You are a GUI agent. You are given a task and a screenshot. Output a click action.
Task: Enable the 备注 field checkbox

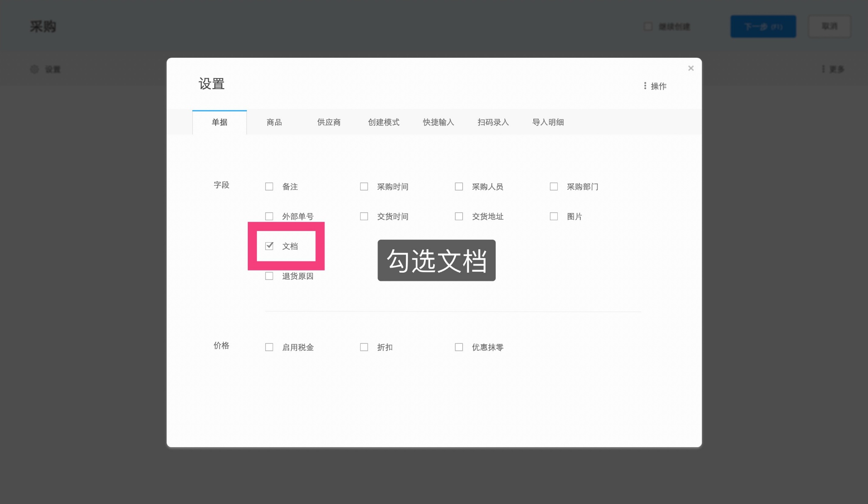pyautogui.click(x=269, y=186)
